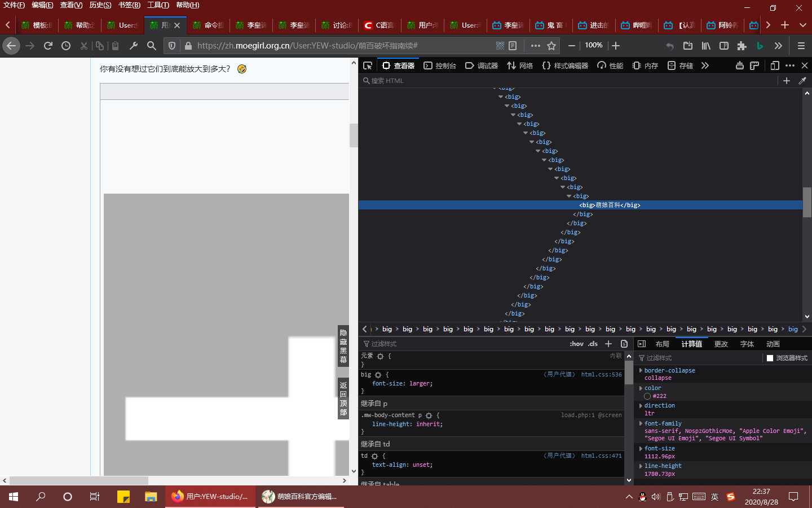The height and width of the screenshot is (508, 812).
Task: Click the 返回顶部 back-to-top button
Action: tap(343, 398)
